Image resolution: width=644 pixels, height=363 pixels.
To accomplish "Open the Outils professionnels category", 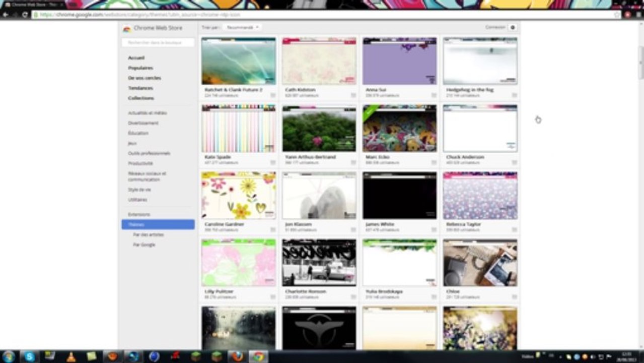I will point(149,153).
